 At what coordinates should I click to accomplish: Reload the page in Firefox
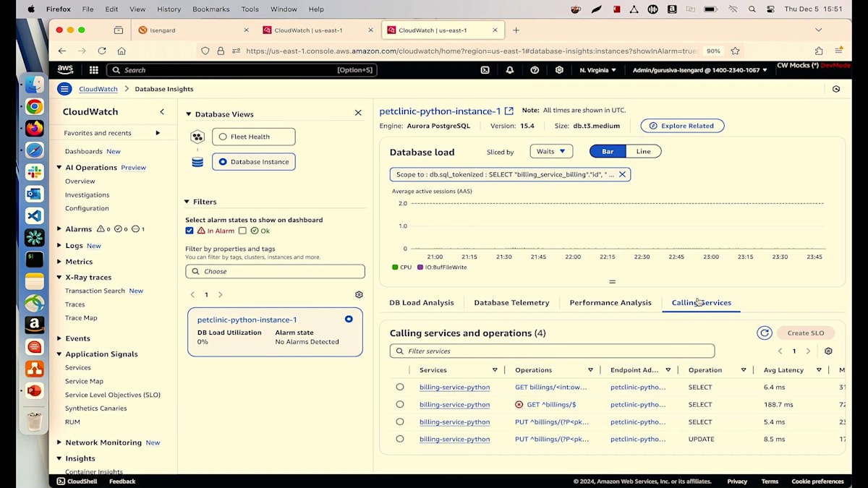[102, 51]
